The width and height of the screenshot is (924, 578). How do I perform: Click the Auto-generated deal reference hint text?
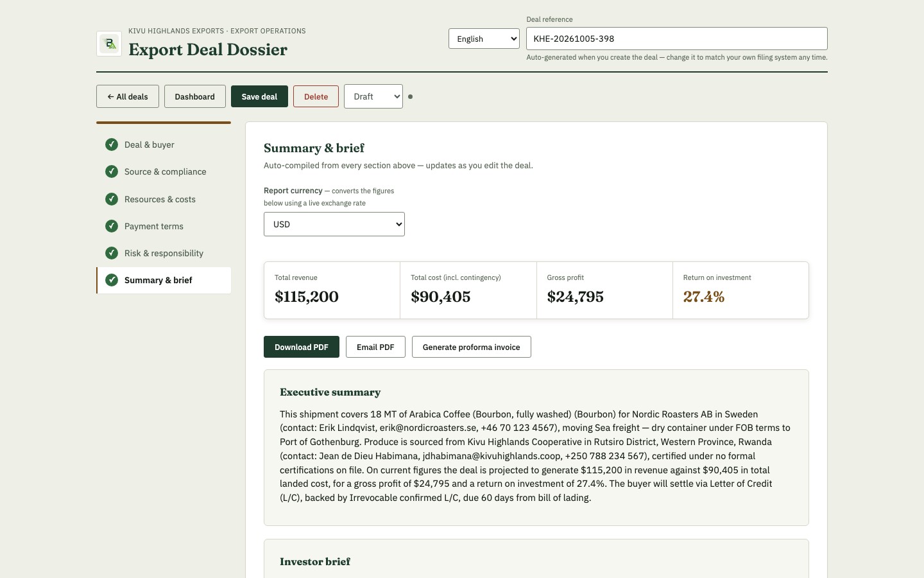coord(677,57)
